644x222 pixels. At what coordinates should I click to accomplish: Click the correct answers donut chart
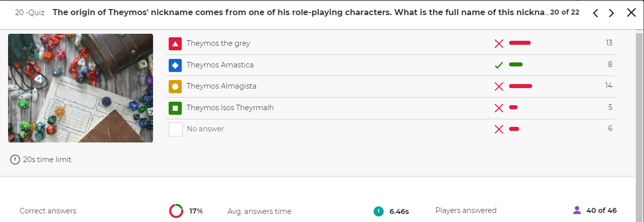(x=176, y=211)
